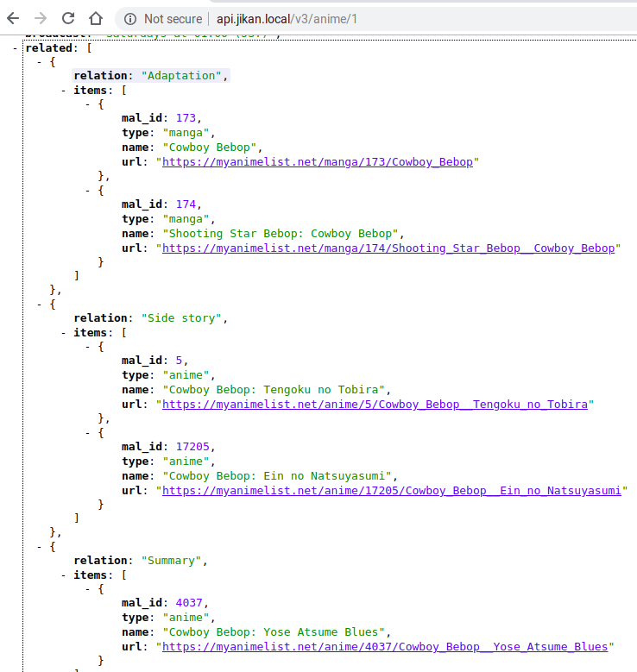Open the Tengoku_no_Tobira anime link

pos(375,404)
